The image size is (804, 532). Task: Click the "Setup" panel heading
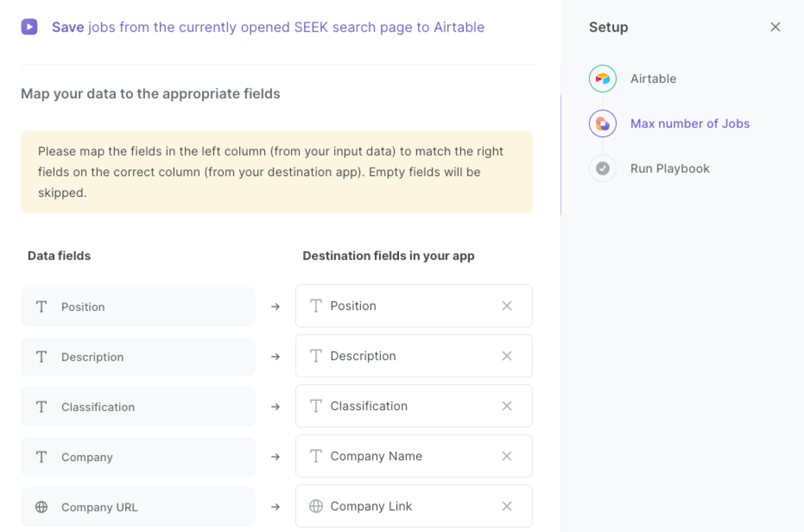[x=609, y=27]
